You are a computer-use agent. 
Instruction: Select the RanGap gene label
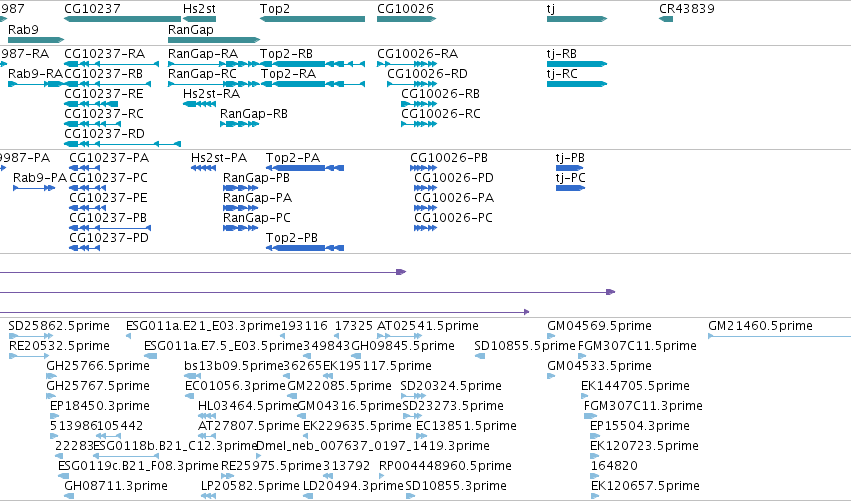pos(190,29)
